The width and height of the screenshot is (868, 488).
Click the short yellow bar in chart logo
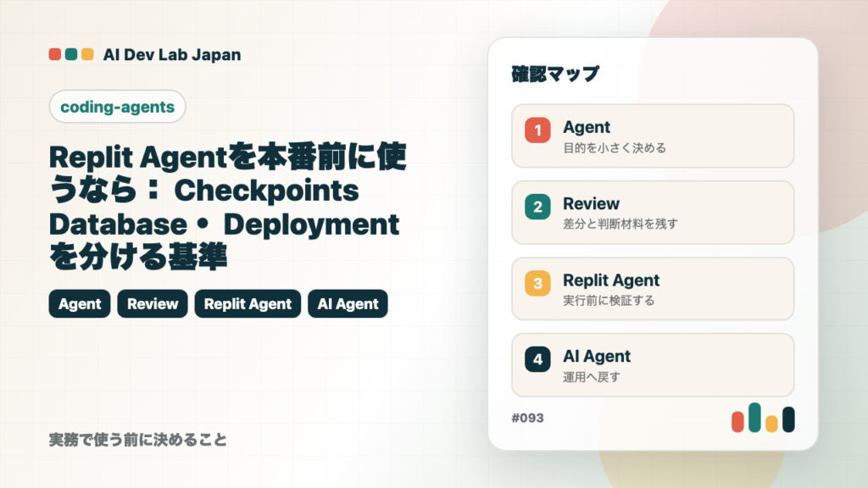pos(771,424)
